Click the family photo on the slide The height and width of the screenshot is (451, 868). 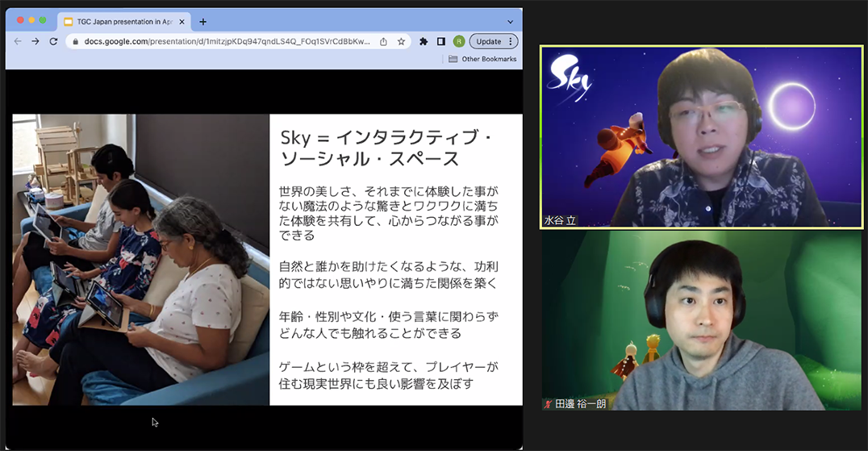pos(140,260)
